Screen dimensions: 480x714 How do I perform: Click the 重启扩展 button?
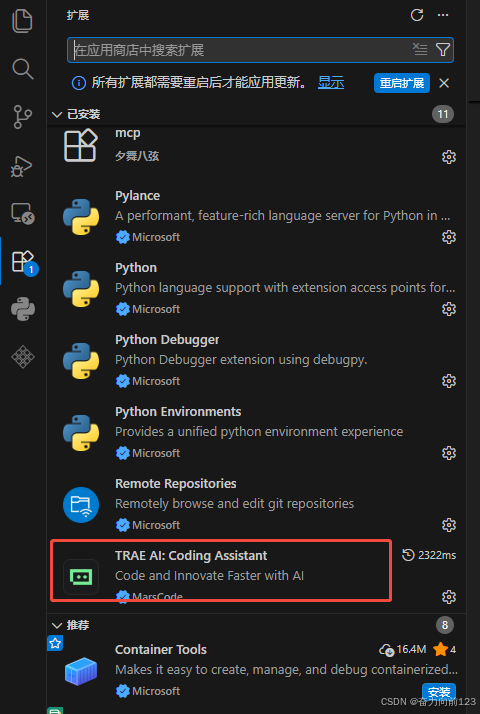tap(402, 83)
